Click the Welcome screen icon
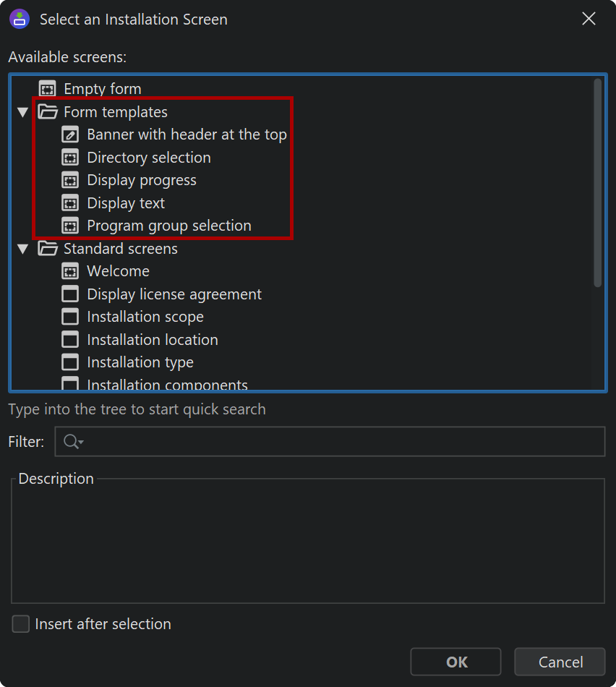The height and width of the screenshot is (687, 616). [x=70, y=271]
